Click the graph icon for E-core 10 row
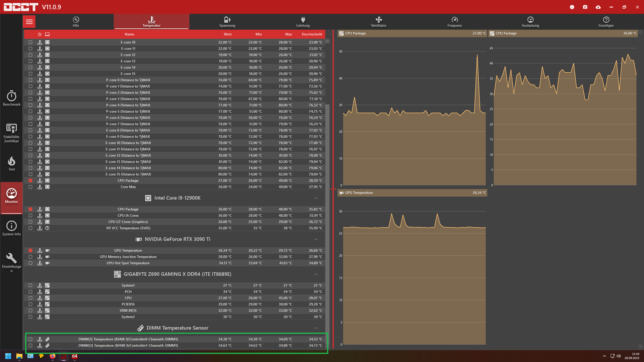 pyautogui.click(x=40, y=42)
